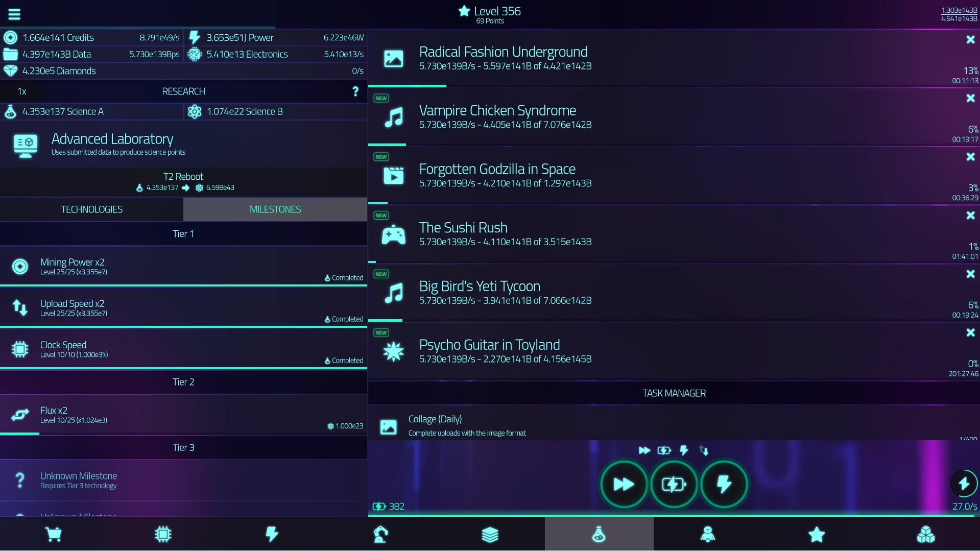
Task: Click the game controller icon on The Sushi Rush
Action: tap(393, 234)
